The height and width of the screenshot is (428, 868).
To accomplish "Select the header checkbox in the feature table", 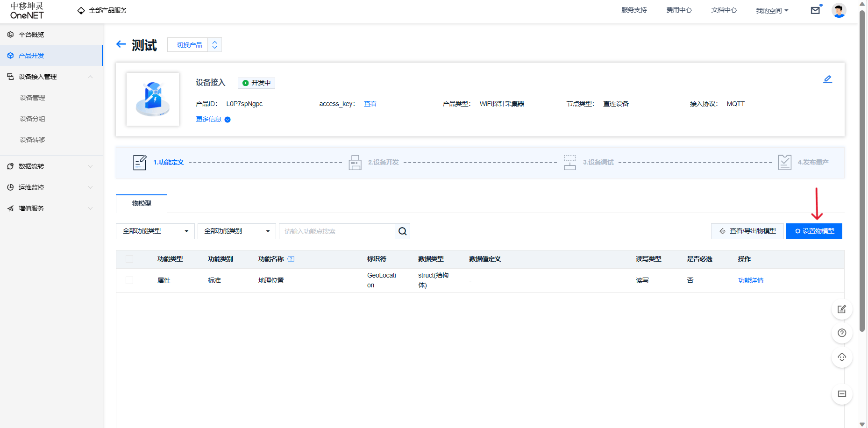I will (129, 259).
